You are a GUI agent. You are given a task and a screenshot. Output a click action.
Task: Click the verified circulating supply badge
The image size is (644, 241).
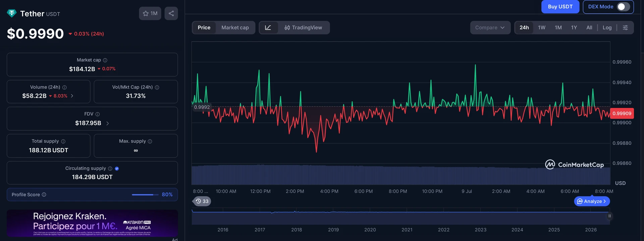click(x=117, y=169)
